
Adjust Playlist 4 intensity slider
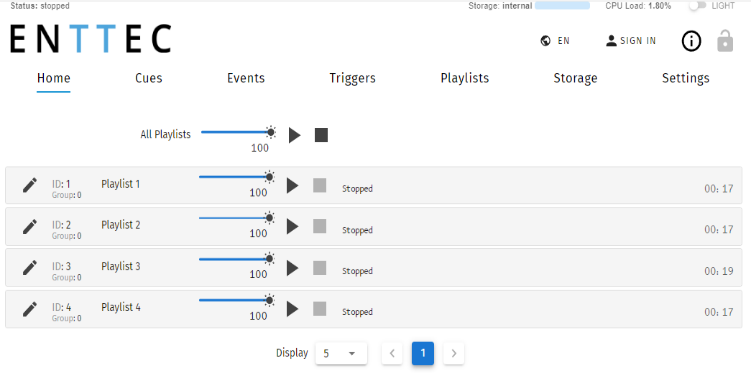[237, 300]
